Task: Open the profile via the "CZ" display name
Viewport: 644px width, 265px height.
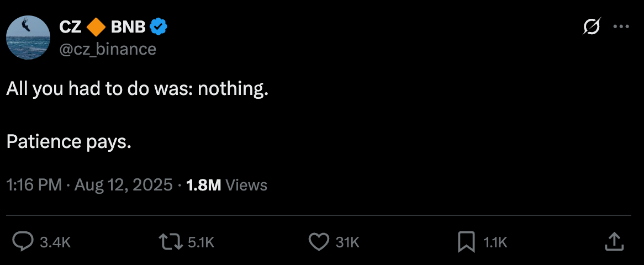Action: 70,26
